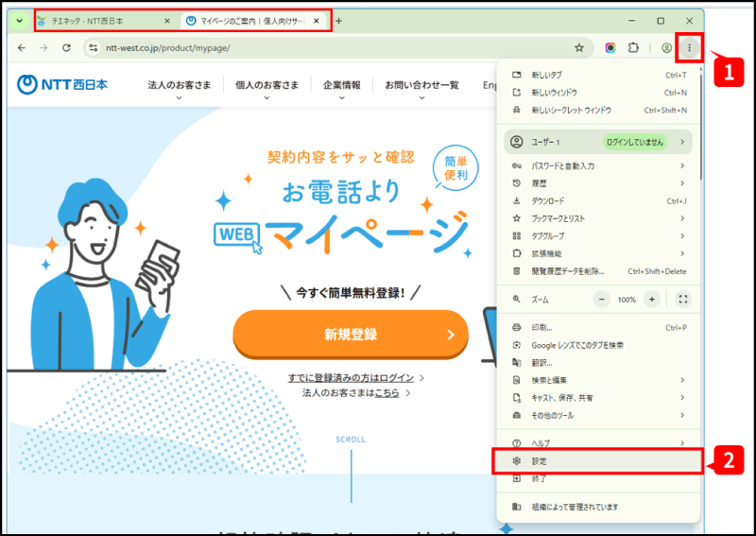This screenshot has height=536, width=756.
Task: Choose 新しいウィンドウ in Chrome menu
Action: coord(598,92)
